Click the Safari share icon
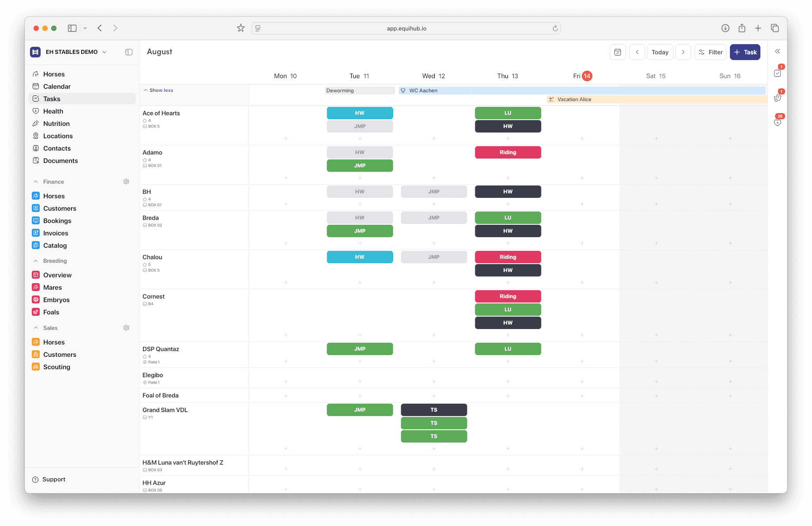Image resolution: width=812 pixels, height=526 pixels. point(742,28)
